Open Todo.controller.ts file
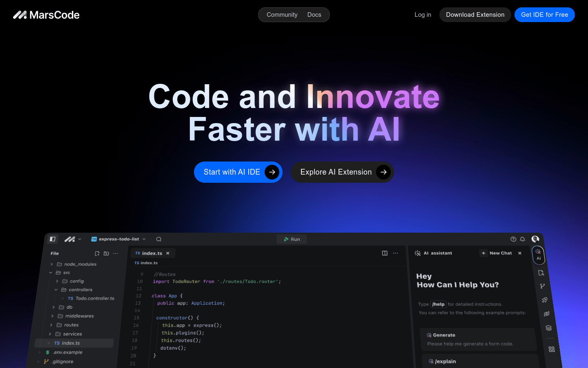 pos(91,298)
